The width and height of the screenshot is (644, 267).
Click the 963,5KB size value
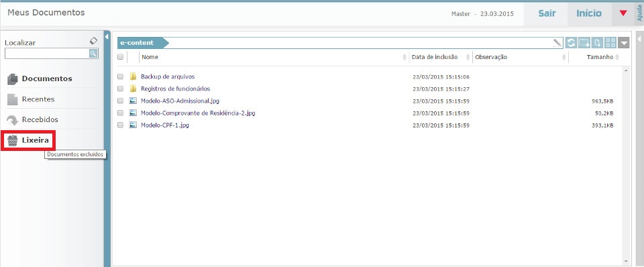[602, 101]
